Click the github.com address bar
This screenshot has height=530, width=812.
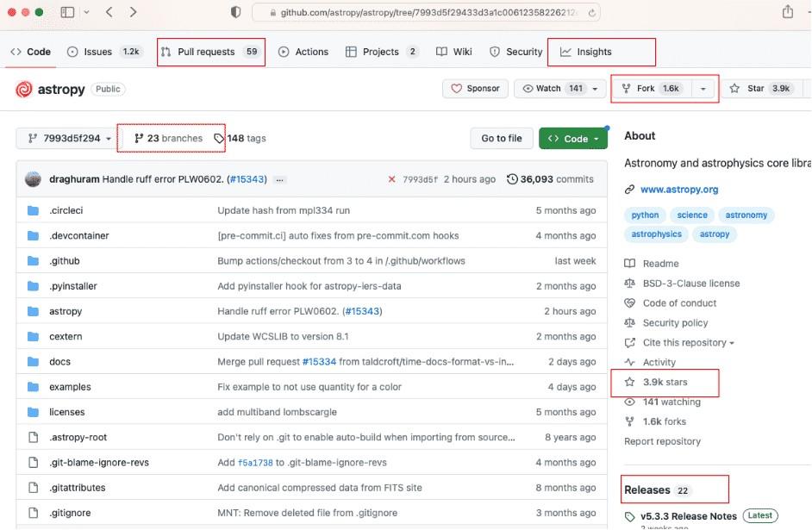[x=426, y=12]
